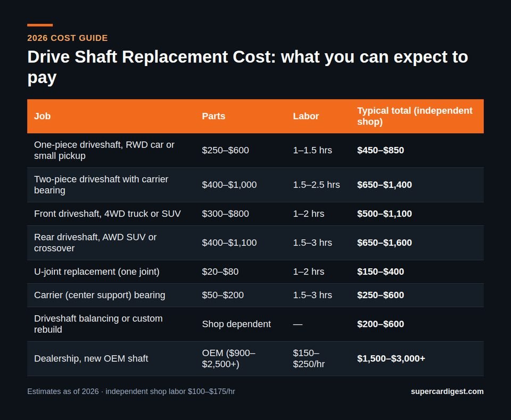Select the 'Job' column header
This screenshot has height=420, width=511.
pos(43,116)
